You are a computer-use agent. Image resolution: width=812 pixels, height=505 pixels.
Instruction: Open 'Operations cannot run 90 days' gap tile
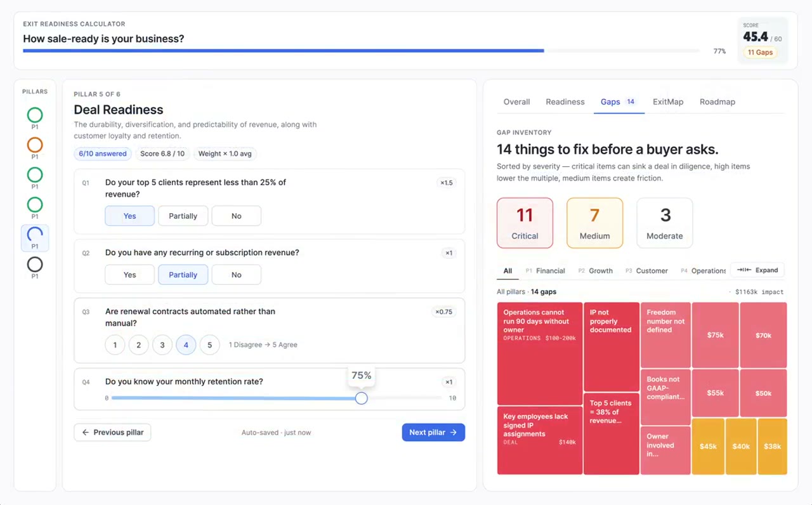coord(540,353)
